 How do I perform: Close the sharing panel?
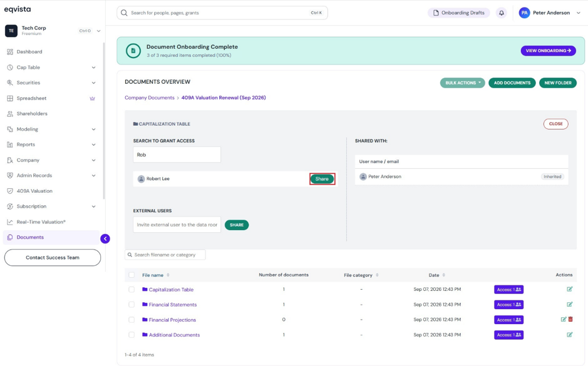(555, 124)
